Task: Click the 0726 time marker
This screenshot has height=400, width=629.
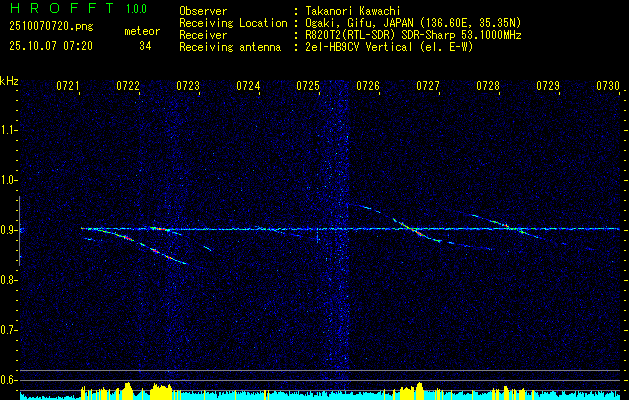Action: click(368, 86)
